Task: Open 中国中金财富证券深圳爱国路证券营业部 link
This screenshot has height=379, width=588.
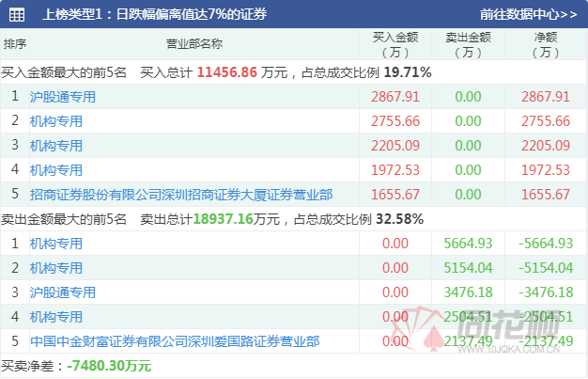Action: [x=175, y=340]
